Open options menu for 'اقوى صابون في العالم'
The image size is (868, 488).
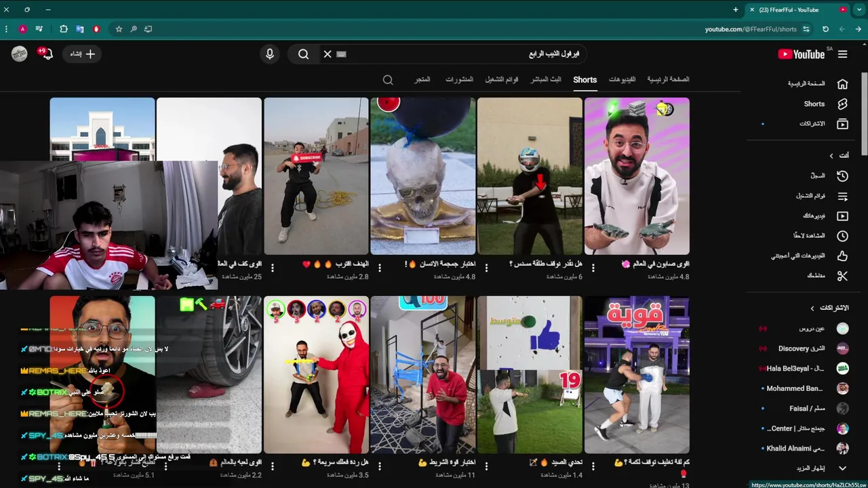click(593, 268)
